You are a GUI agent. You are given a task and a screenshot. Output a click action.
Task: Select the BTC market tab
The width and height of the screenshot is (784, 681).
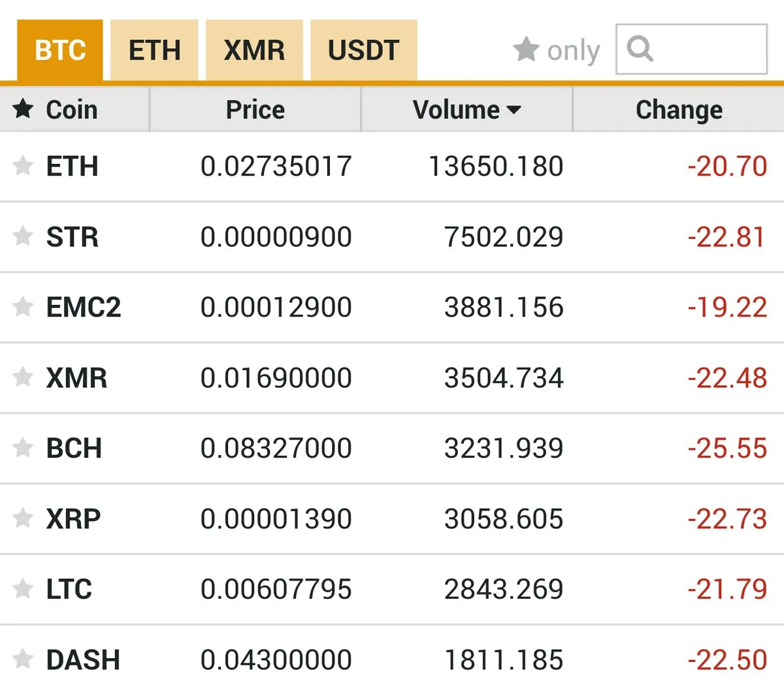tap(60, 50)
